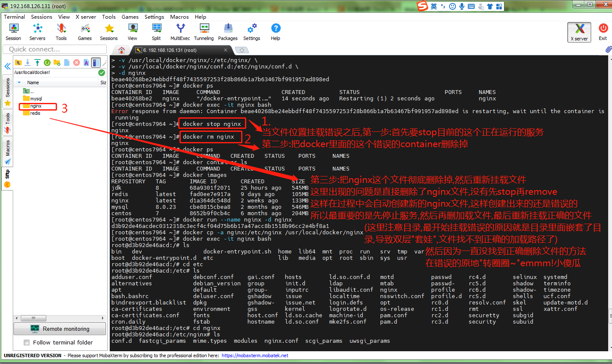Click the Remote monitoring button
Viewport: 612px width, 364px height.
pos(60,329)
